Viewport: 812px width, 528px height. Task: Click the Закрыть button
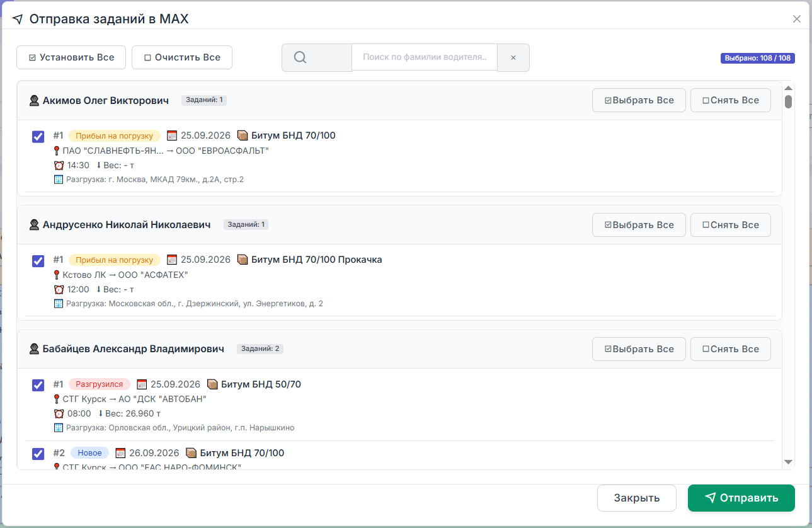(x=636, y=498)
